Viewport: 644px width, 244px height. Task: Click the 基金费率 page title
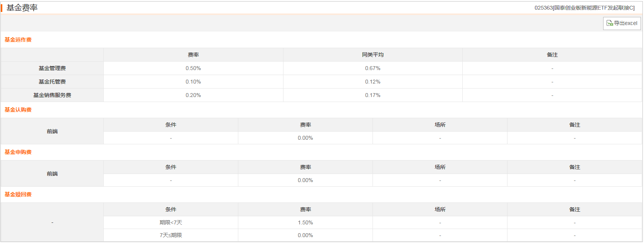[22, 8]
